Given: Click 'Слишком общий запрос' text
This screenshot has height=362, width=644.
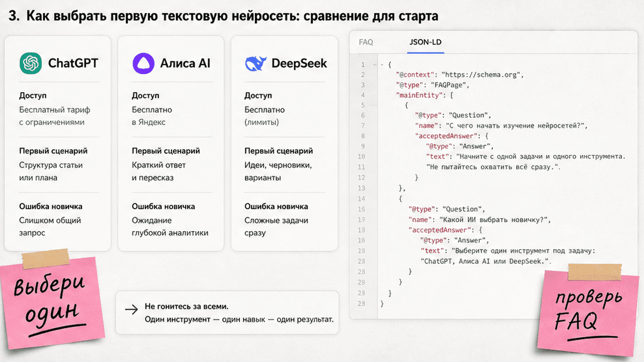Looking at the screenshot, I should pos(50,227).
